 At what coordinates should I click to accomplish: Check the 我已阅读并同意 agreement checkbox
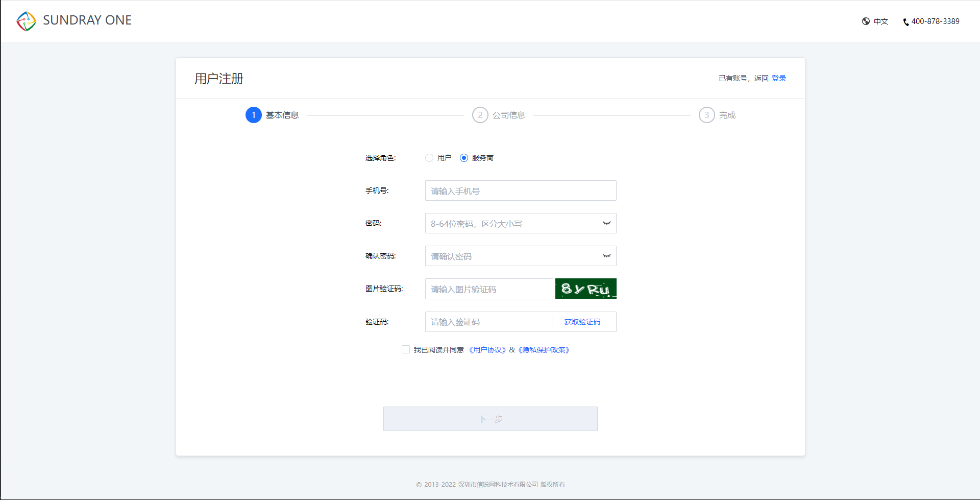click(x=406, y=350)
